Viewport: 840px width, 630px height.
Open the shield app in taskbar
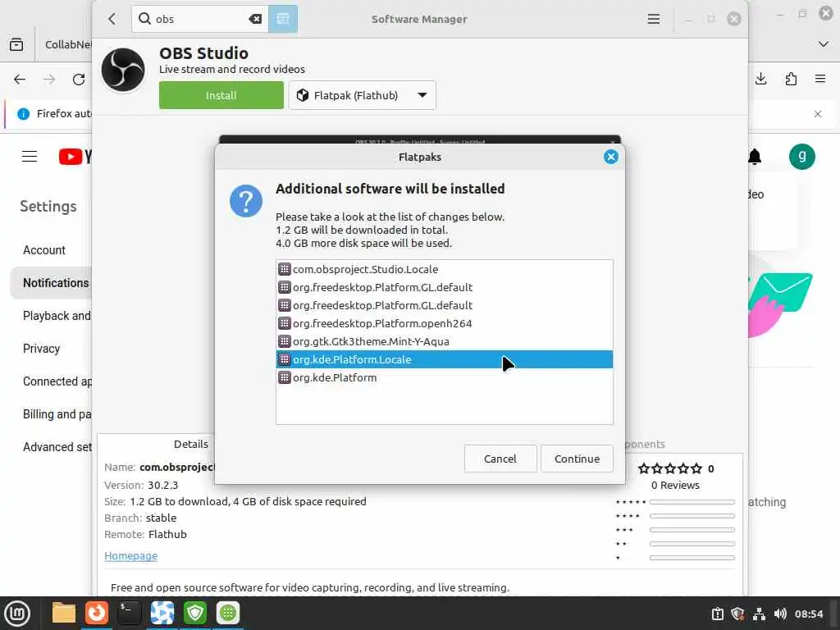pos(195,613)
